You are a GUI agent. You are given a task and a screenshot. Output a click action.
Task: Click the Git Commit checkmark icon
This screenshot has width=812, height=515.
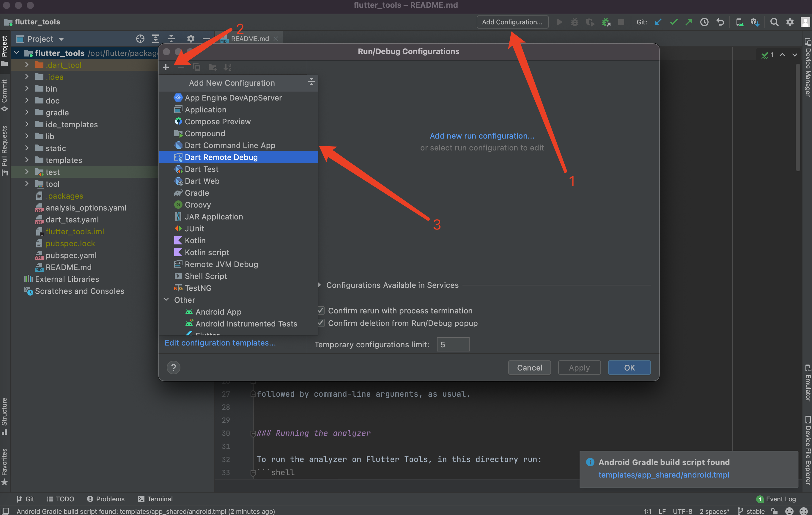pyautogui.click(x=674, y=22)
